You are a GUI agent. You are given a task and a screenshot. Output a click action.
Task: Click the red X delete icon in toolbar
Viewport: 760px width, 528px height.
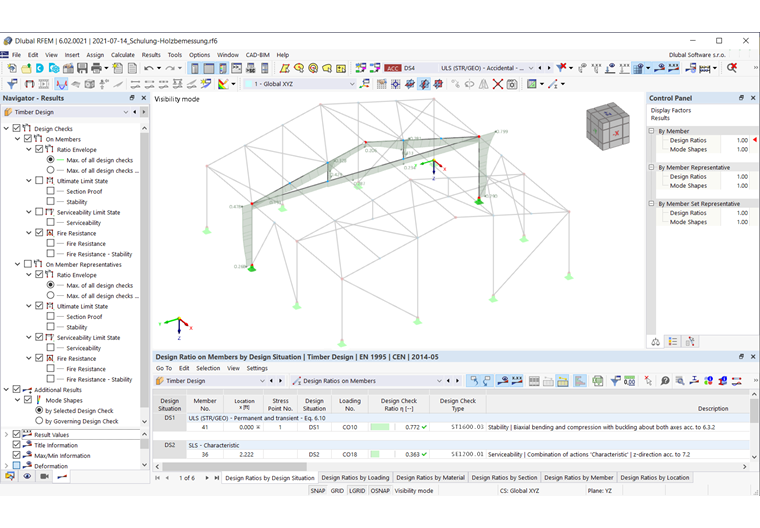point(497,84)
